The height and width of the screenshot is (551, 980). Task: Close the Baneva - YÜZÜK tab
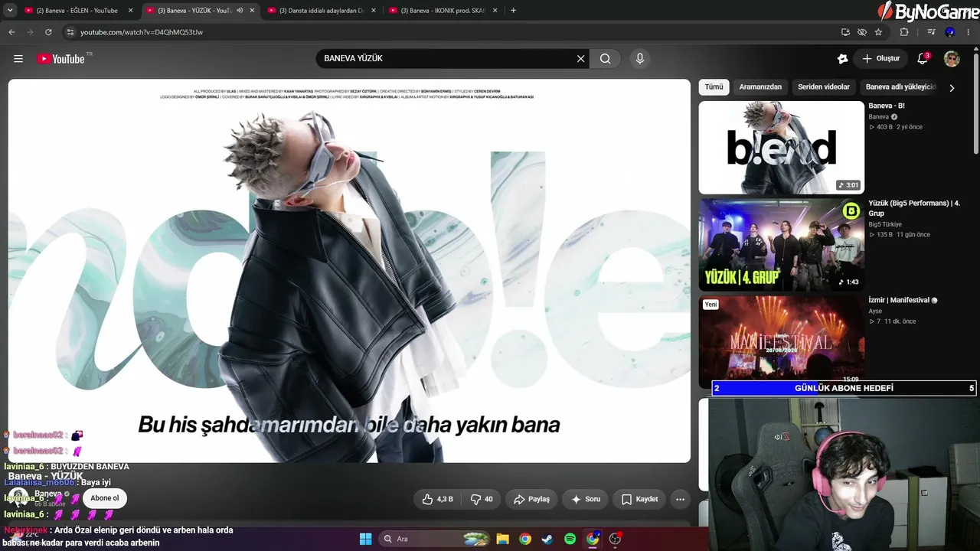pyautogui.click(x=252, y=11)
